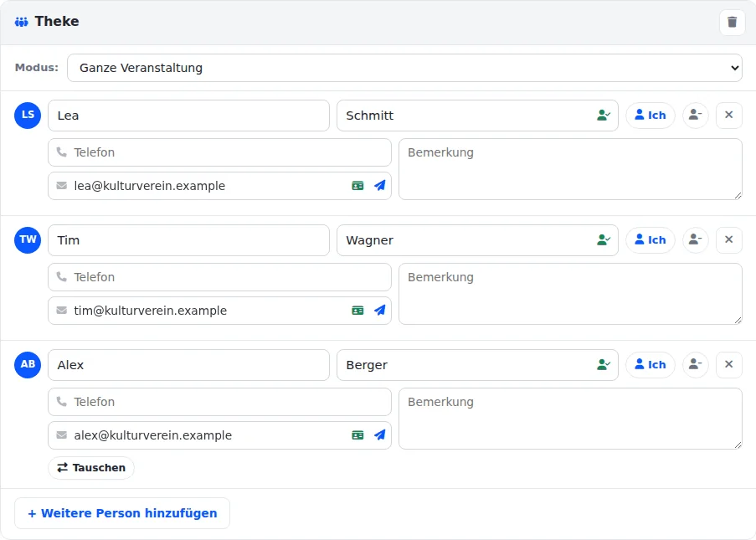Remove Tim Wagner's row with the X
Screen dimensions: 756x540
click(x=729, y=240)
